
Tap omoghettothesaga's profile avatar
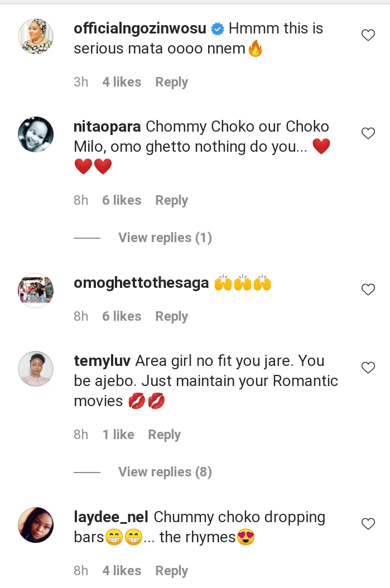click(36, 291)
